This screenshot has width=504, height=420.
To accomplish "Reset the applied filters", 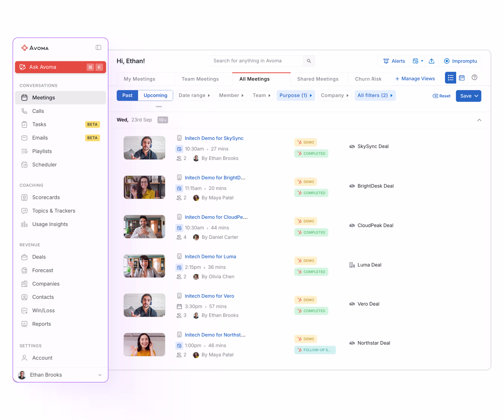I will point(441,96).
